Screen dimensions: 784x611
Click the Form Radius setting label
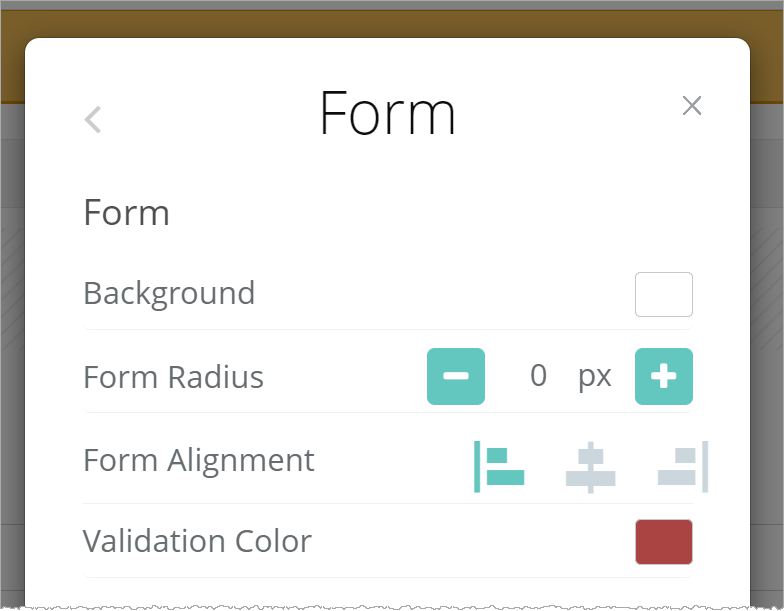pos(173,377)
